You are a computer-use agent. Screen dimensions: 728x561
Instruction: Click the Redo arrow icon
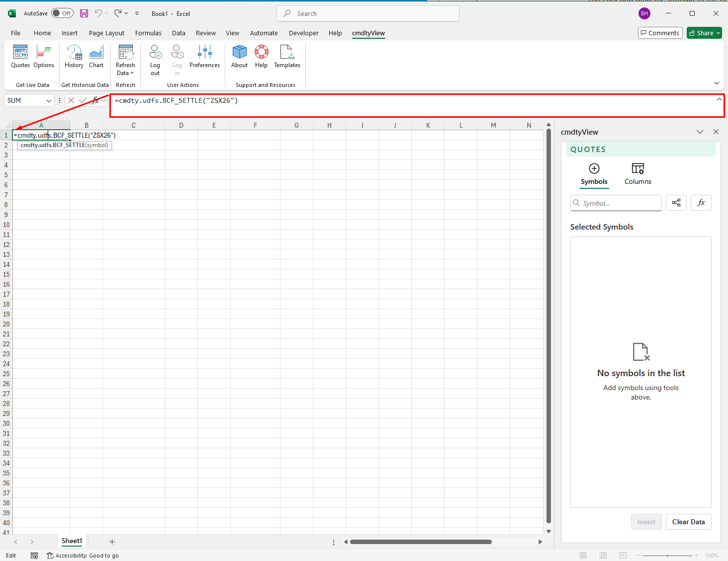pos(118,13)
